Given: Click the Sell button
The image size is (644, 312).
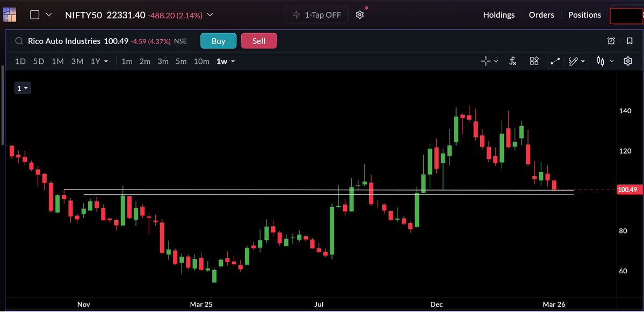Looking at the screenshot, I should click(x=259, y=41).
